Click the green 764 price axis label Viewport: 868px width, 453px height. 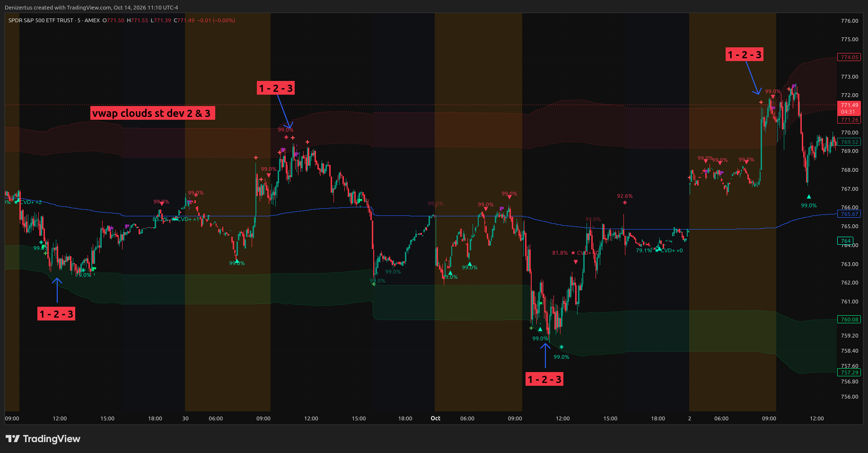[x=845, y=241]
